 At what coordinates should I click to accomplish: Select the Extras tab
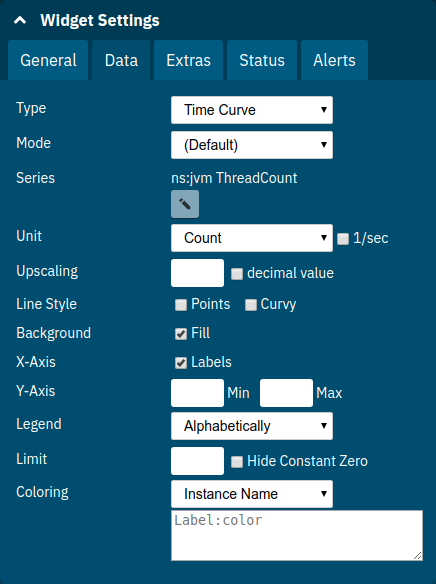tap(188, 60)
